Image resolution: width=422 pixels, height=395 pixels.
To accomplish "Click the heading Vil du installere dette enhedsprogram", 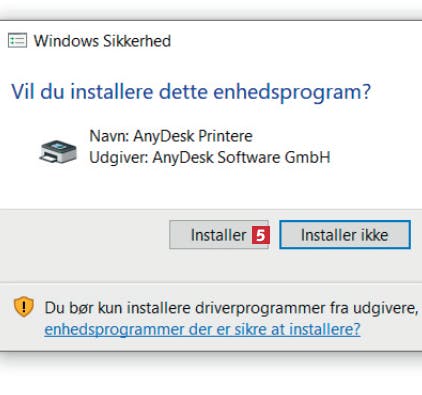I will [191, 92].
